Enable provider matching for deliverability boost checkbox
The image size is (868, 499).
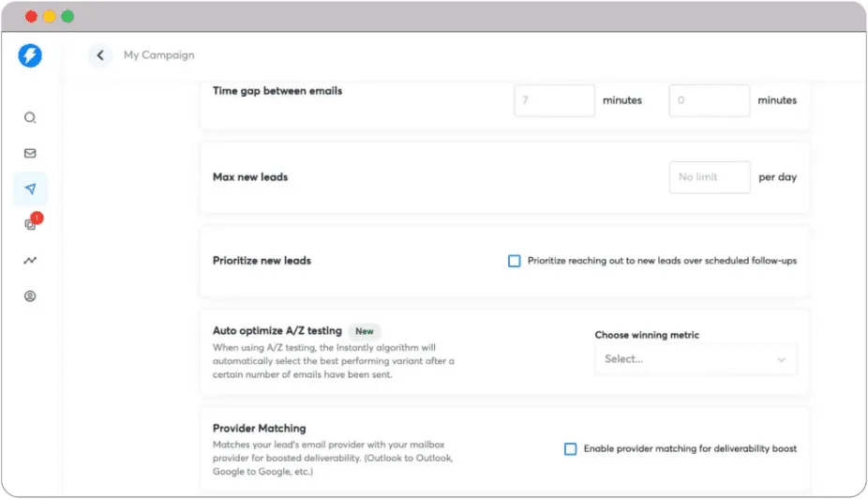click(x=570, y=449)
